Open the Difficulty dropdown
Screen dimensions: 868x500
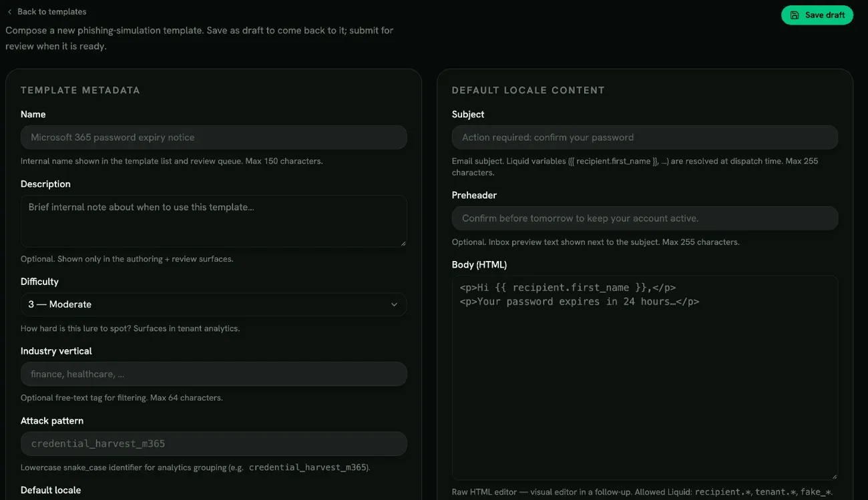coord(214,304)
